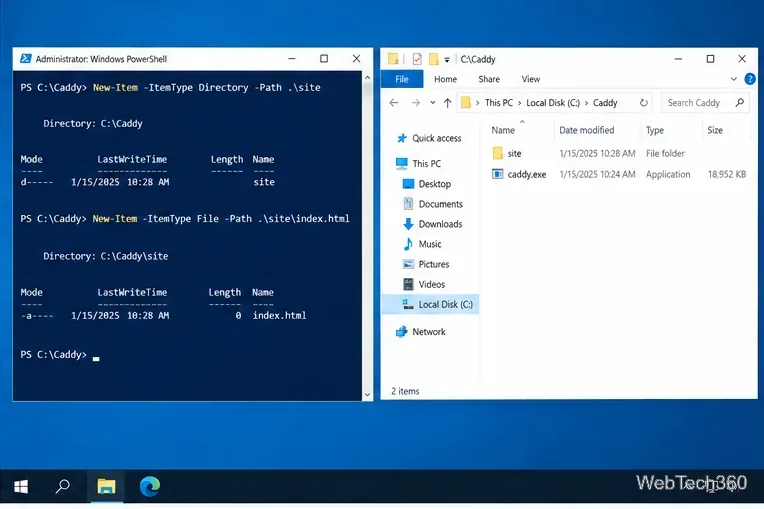Image resolution: width=764 pixels, height=509 pixels.
Task: Open Quick access in the navigation pane
Action: tap(437, 138)
